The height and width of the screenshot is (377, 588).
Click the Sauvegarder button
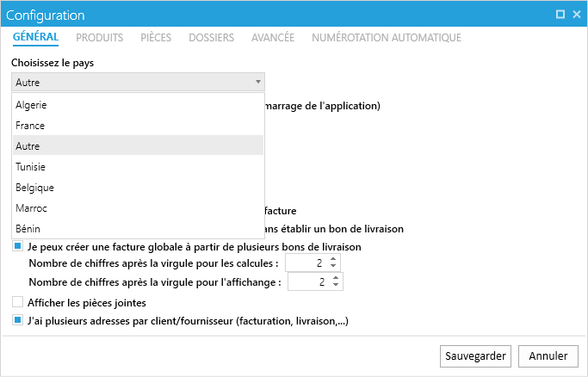(x=475, y=355)
